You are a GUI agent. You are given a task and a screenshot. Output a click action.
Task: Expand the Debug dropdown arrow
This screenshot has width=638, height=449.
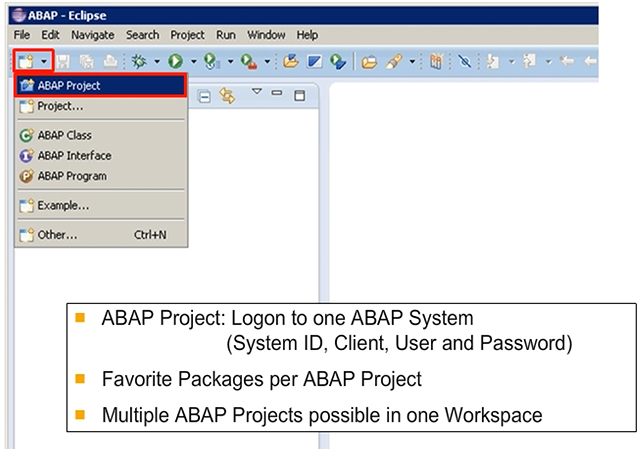tap(156, 62)
